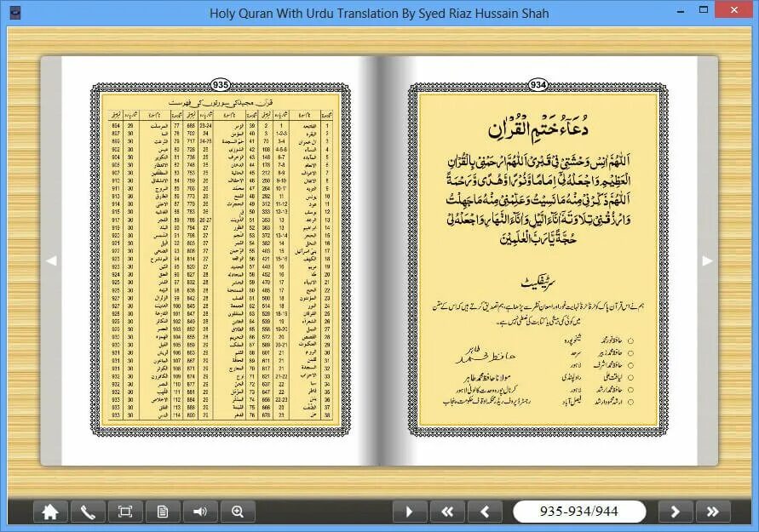This screenshot has width=759, height=532.
Task: Go to previous page using single left arrow
Action: coord(485,512)
